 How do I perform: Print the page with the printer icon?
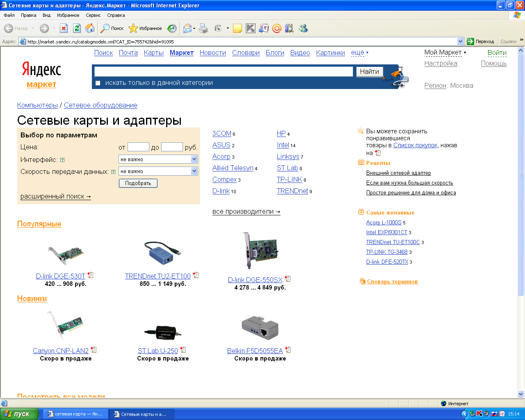click(203, 28)
